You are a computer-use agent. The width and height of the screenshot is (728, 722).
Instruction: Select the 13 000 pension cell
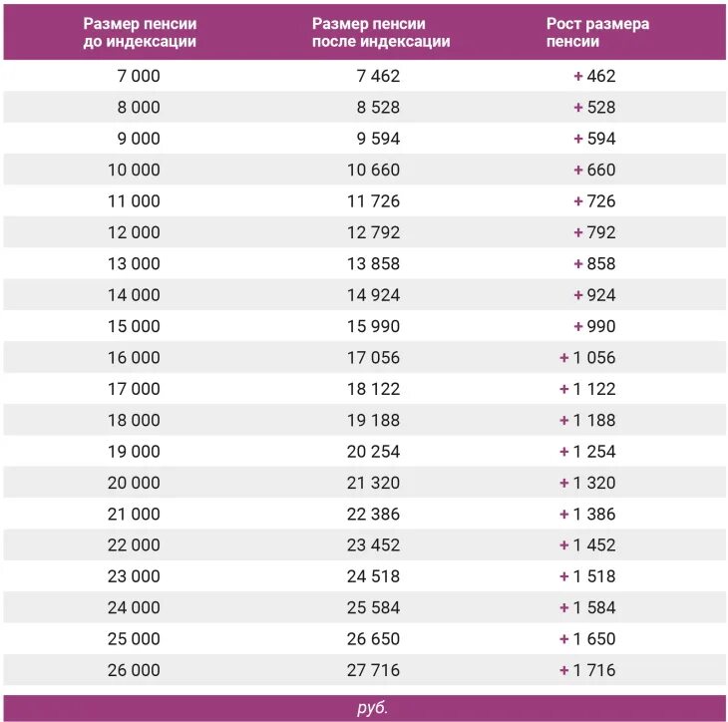tap(134, 264)
